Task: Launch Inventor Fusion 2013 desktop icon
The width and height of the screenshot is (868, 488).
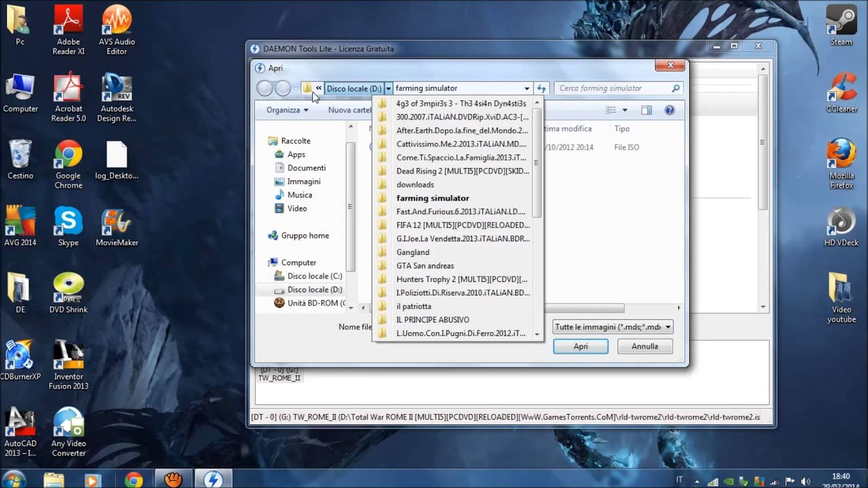Action: pos(68,365)
